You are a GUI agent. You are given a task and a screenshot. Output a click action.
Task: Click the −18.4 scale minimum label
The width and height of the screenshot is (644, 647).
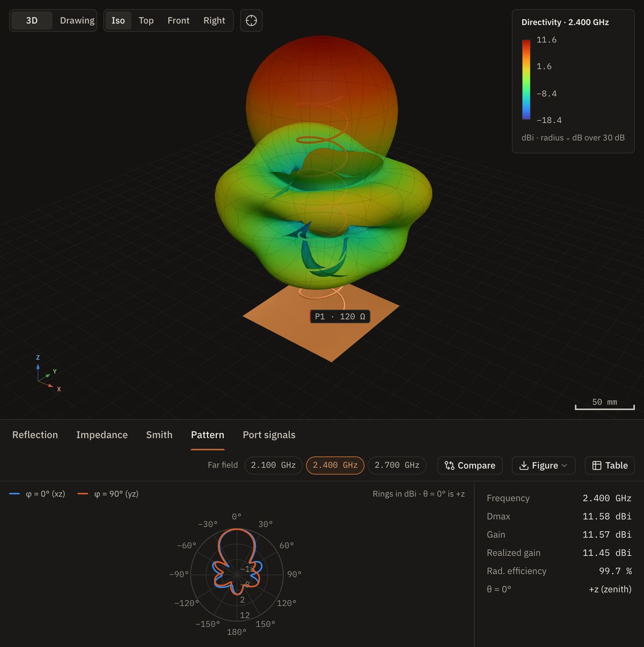(x=549, y=120)
